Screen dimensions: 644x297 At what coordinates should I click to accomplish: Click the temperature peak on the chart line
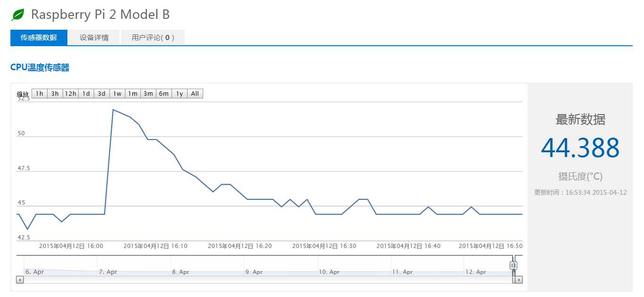pyautogui.click(x=113, y=109)
